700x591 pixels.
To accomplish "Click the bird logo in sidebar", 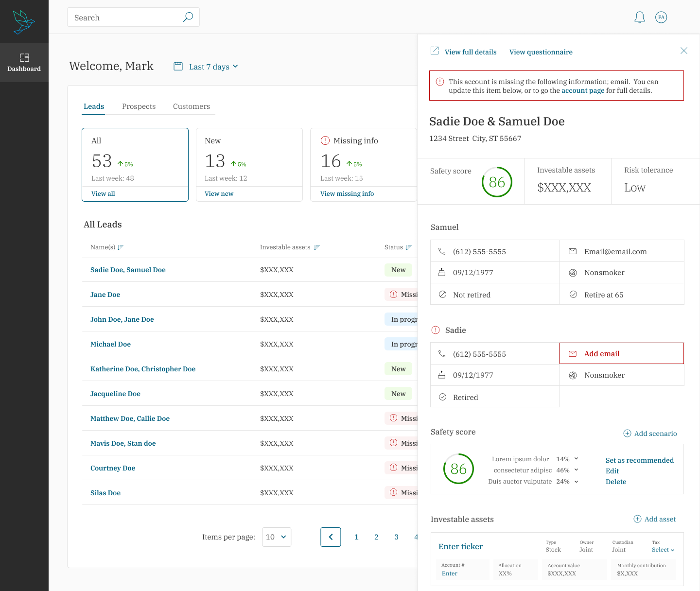I will [24, 22].
